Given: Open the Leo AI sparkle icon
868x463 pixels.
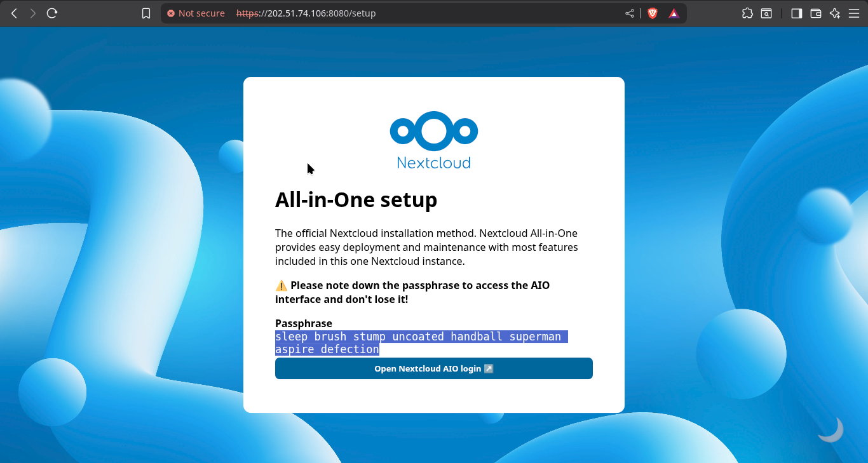Looking at the screenshot, I should click(x=835, y=13).
